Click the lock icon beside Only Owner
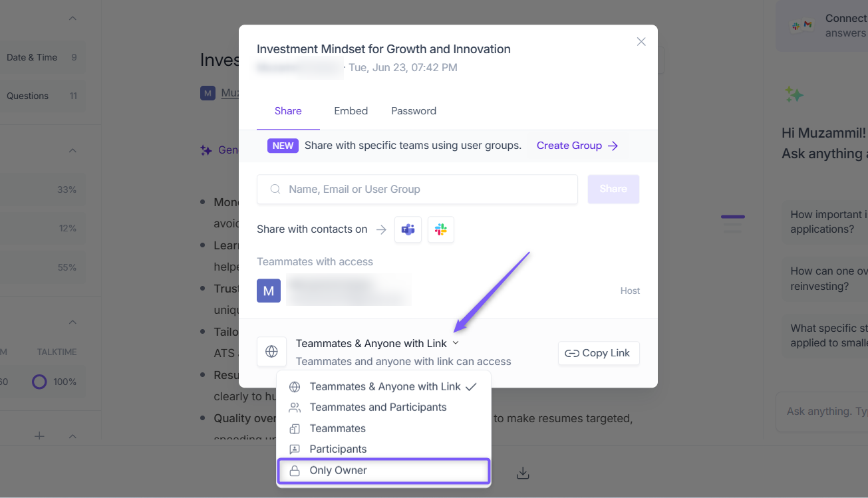The width and height of the screenshot is (868, 498). (295, 471)
